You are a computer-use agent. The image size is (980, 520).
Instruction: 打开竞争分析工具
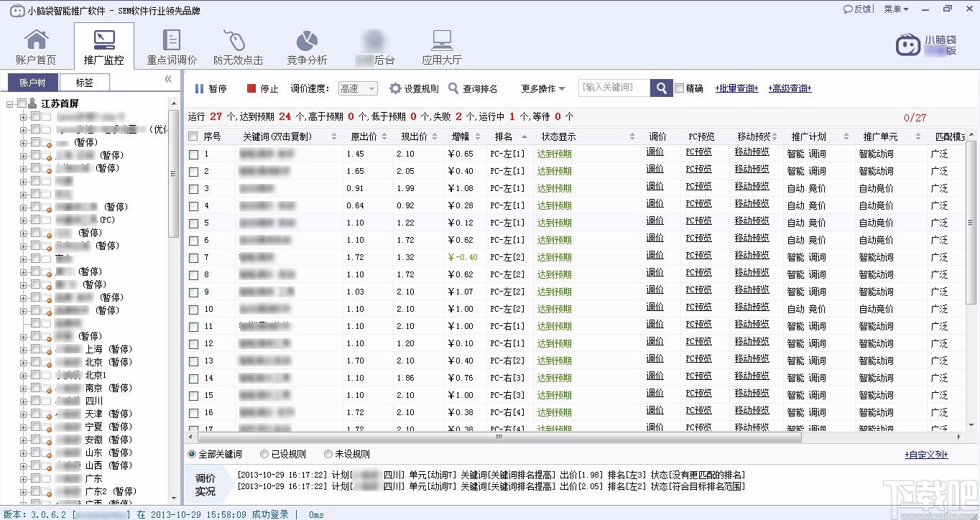point(306,45)
